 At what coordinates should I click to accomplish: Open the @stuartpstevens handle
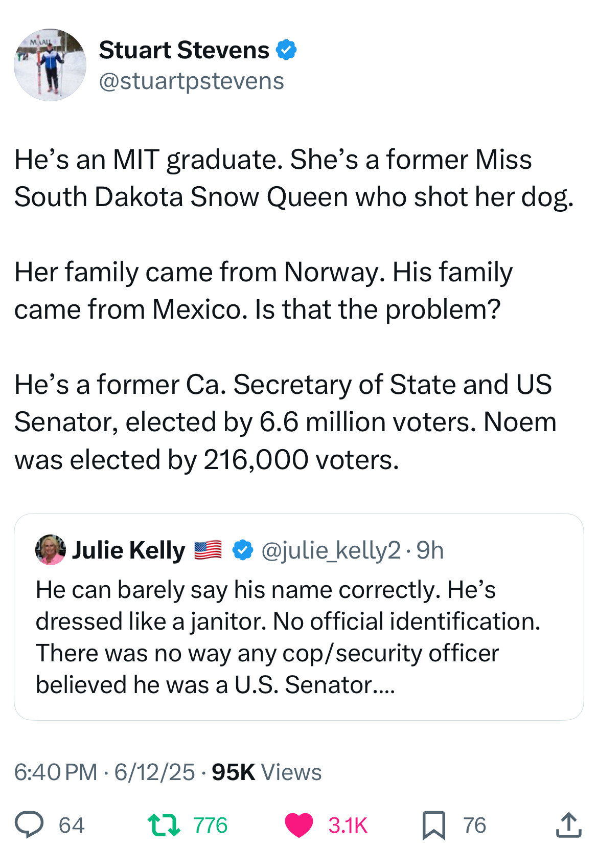tap(191, 81)
